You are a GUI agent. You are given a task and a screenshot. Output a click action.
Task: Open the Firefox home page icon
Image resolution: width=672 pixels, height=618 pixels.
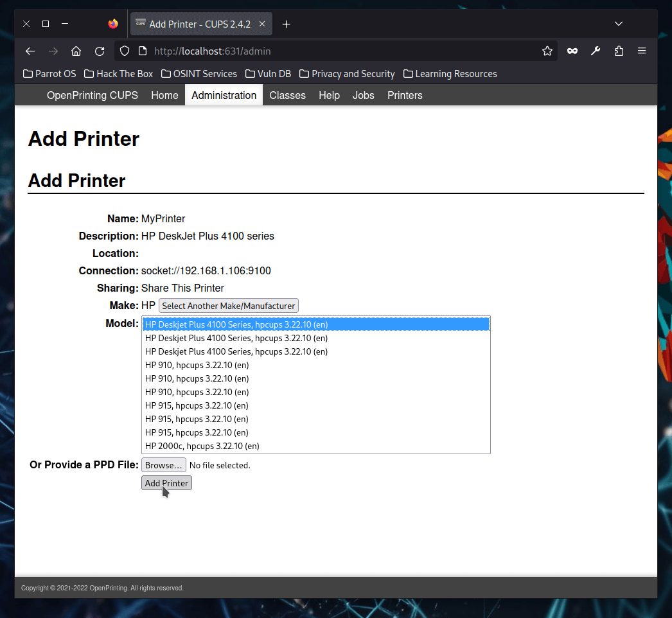coord(76,51)
